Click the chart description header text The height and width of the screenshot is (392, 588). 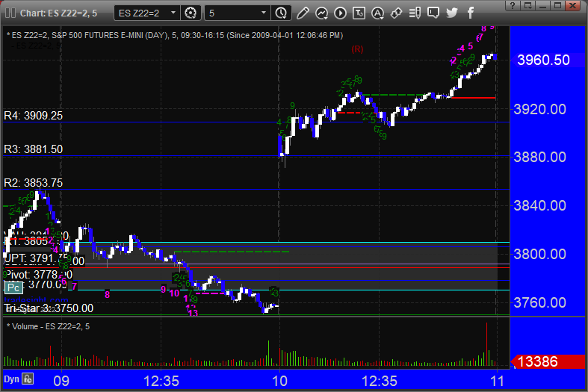tap(175, 35)
